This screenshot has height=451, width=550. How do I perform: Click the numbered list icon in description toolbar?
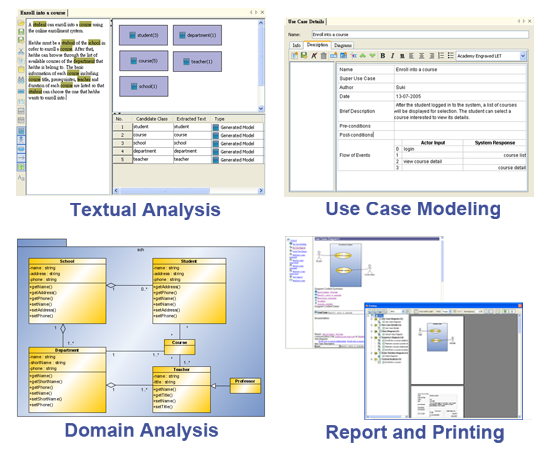(441, 55)
